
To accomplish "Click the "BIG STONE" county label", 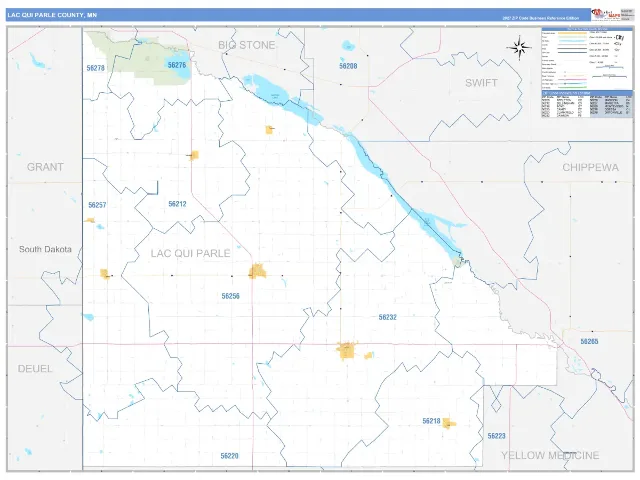I will 247,45.
